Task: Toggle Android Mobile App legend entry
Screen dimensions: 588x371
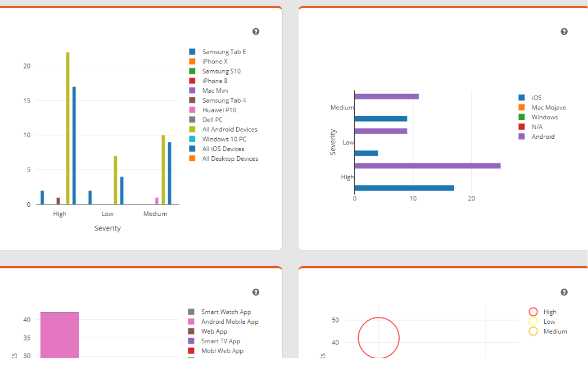Action: point(229,321)
